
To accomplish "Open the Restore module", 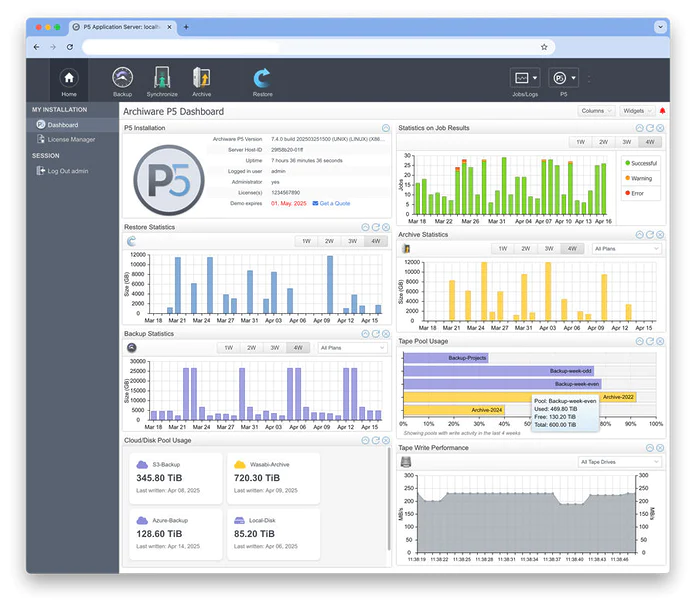I will [x=262, y=80].
